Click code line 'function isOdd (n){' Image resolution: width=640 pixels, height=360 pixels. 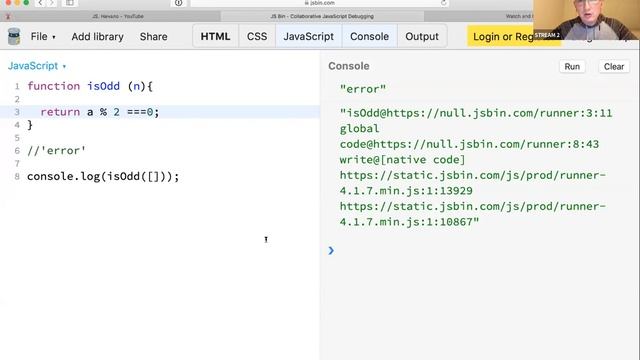point(90,86)
